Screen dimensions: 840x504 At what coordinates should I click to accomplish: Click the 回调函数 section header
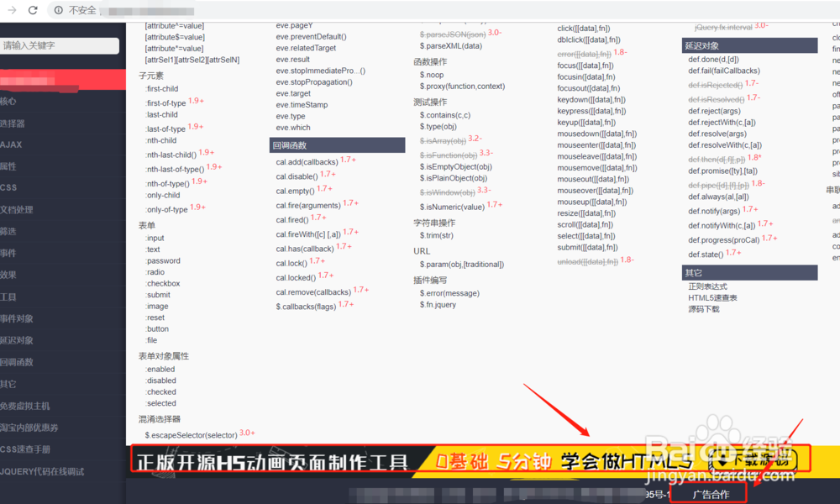(337, 145)
